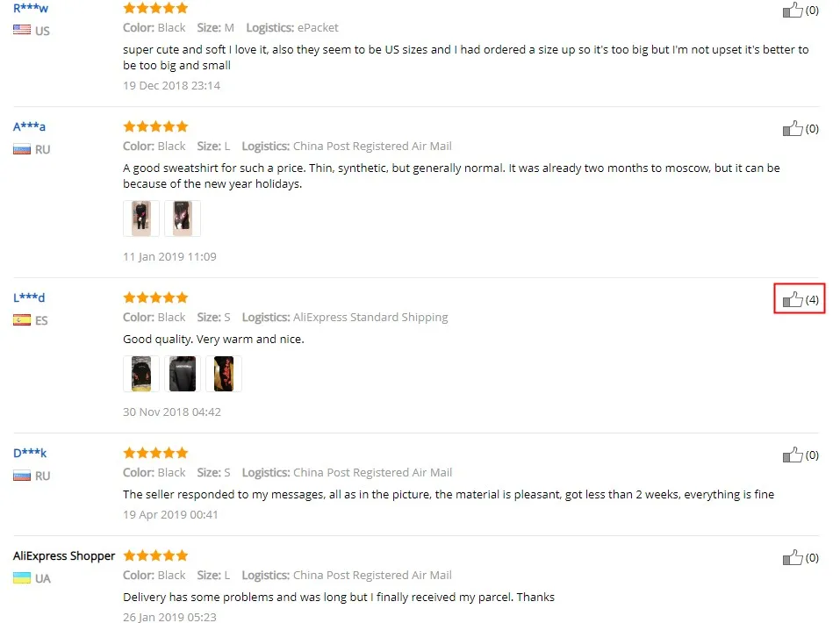The width and height of the screenshot is (840, 623).
Task: Open the first photo in A***a's review
Action: tap(141, 218)
